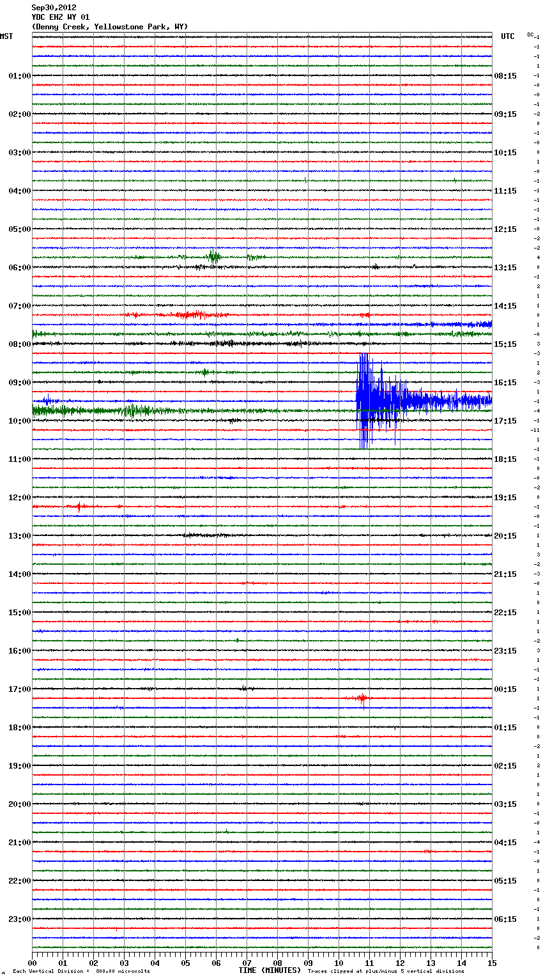Click the 04:15 UTC time label
543x980 pixels.
click(505, 843)
